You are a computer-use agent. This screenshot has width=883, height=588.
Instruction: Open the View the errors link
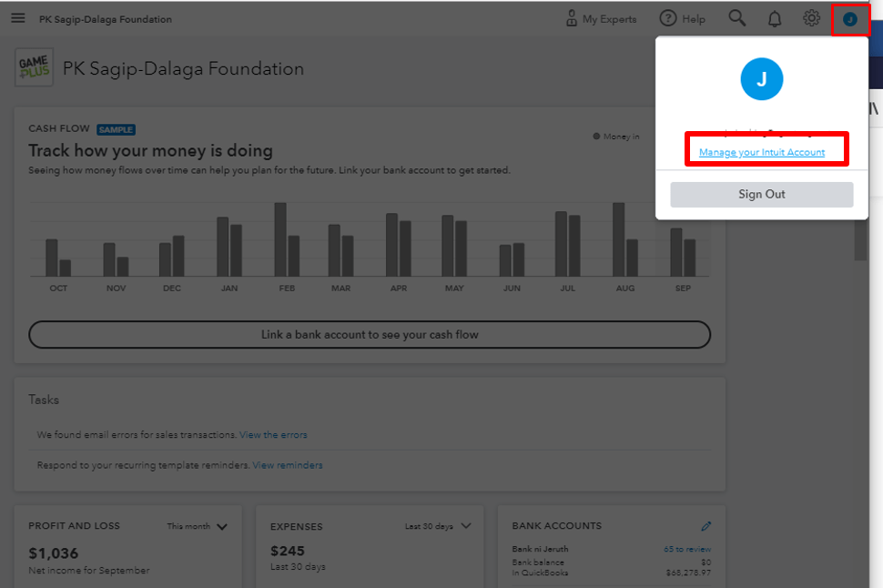(x=273, y=435)
